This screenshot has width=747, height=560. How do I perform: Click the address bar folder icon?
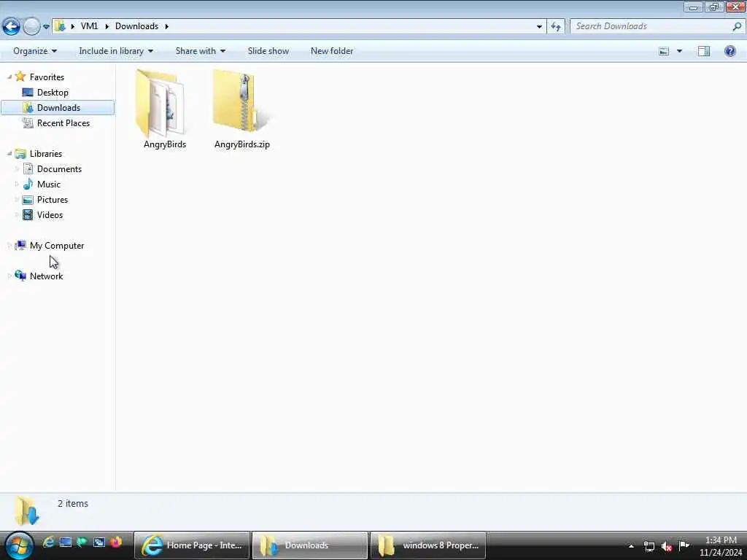click(x=60, y=26)
